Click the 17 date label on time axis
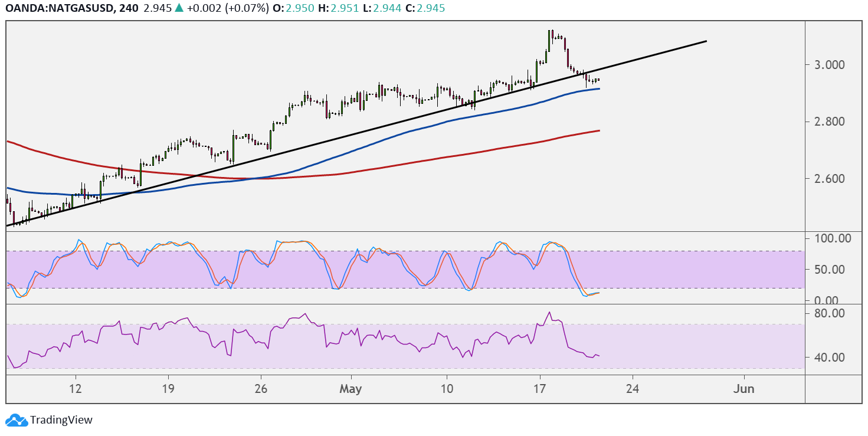 539,390
